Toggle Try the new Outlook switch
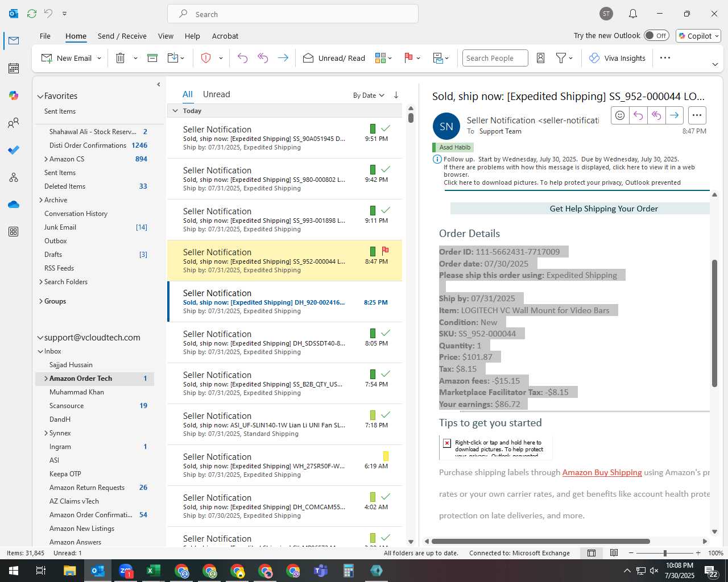Screen dimensions: 728x582 [x=657, y=35]
